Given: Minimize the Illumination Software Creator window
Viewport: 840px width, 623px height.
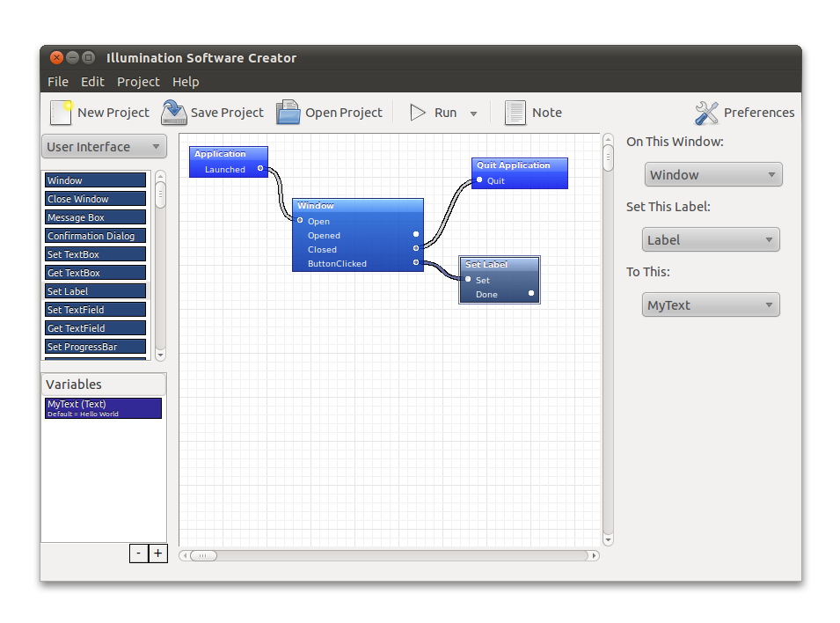Looking at the screenshot, I should click(x=72, y=57).
